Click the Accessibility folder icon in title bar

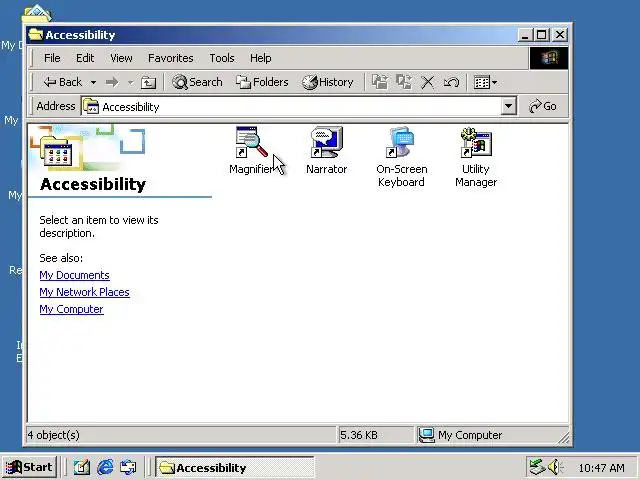click(36, 35)
